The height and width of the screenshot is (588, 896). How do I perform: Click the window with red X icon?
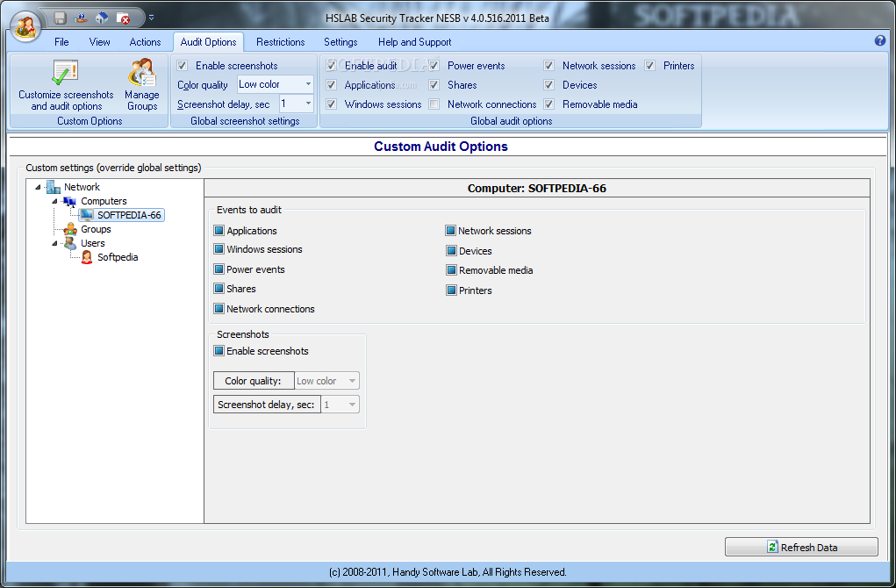[123, 18]
